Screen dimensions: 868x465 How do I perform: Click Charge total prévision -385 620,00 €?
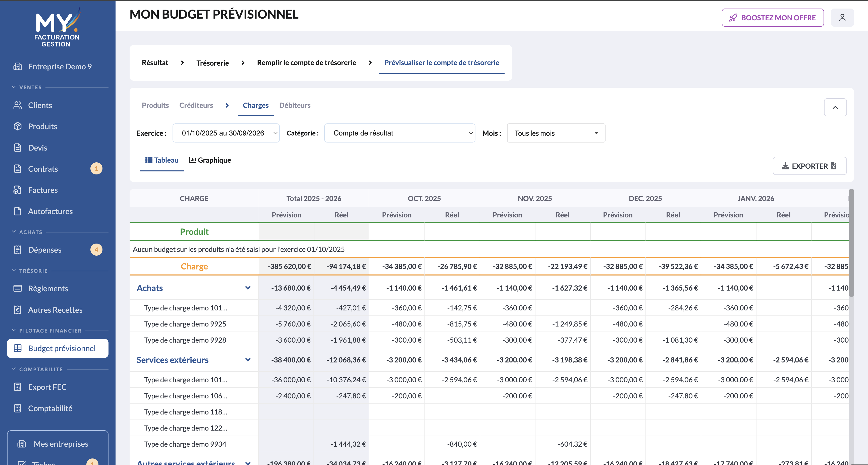click(289, 266)
